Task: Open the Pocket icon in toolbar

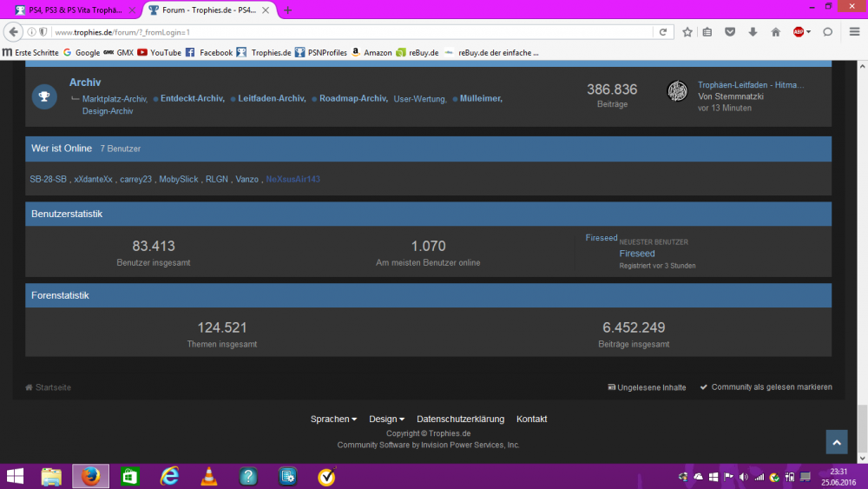Action: tap(730, 32)
